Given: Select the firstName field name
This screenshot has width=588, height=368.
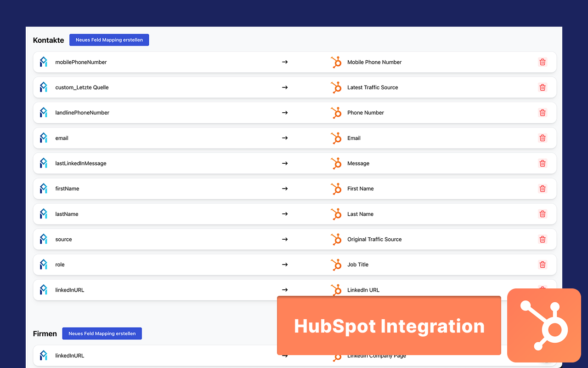Looking at the screenshot, I should pos(67,189).
